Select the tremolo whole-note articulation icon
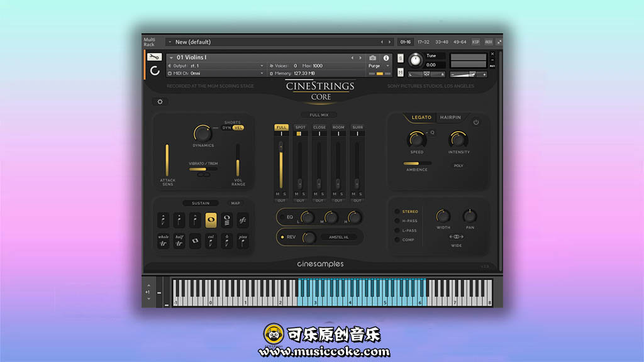Screen dimensions: 644x362 point(226,220)
